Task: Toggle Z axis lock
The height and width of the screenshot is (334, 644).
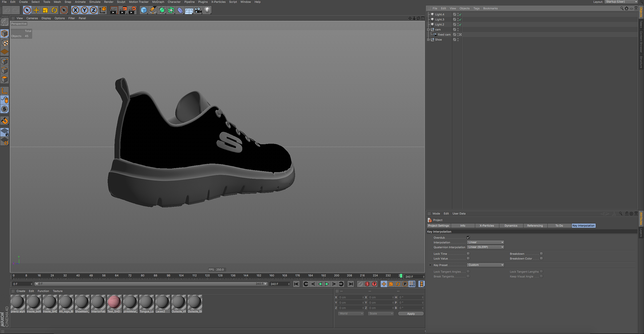Action: point(94,10)
